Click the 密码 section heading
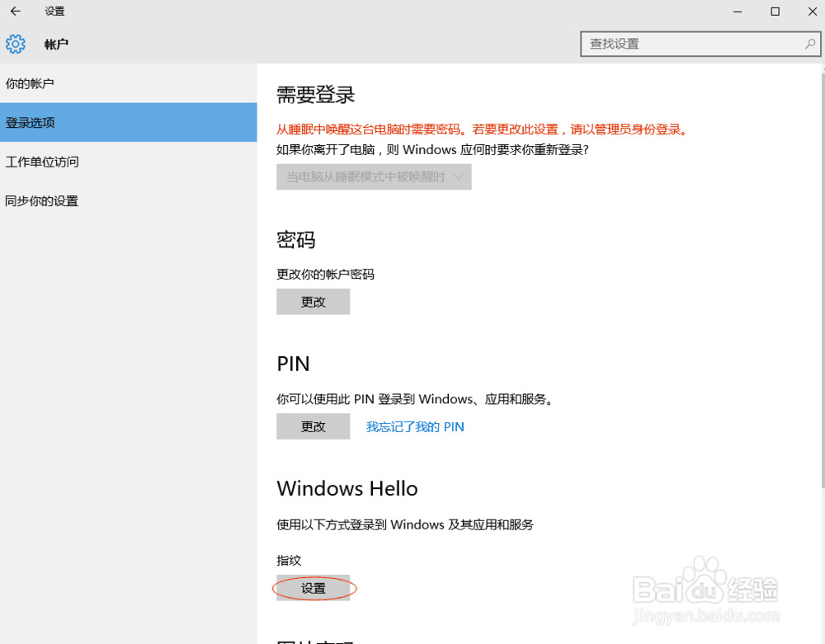 click(x=295, y=240)
